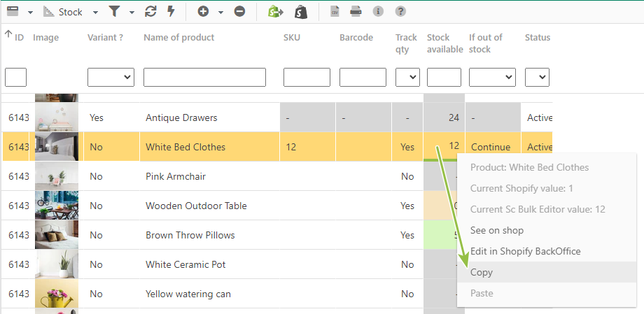Click the minus delete icon

239,11
